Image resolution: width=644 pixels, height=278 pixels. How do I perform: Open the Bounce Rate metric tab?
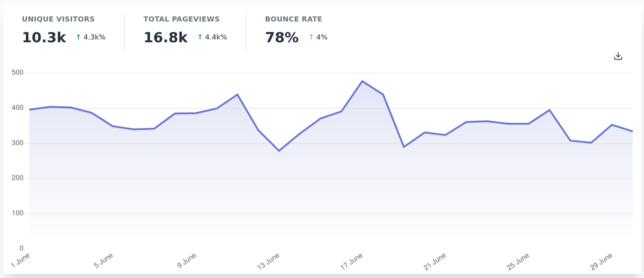tap(293, 19)
